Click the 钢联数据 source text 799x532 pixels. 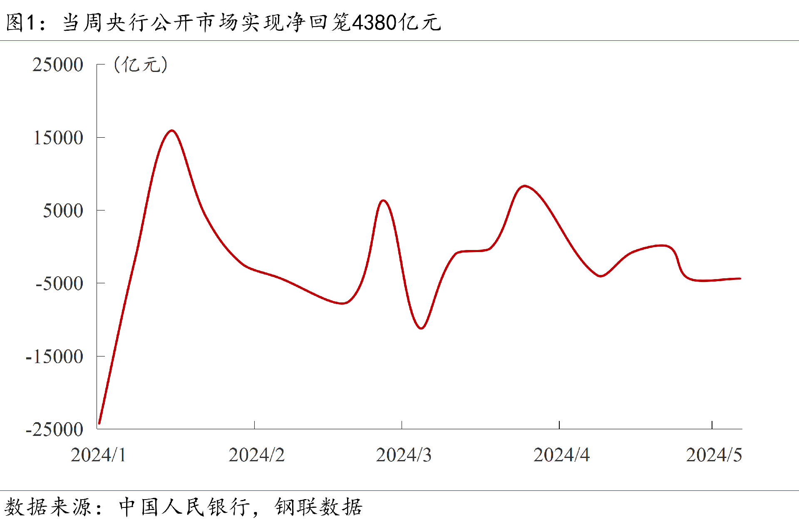coord(318,507)
